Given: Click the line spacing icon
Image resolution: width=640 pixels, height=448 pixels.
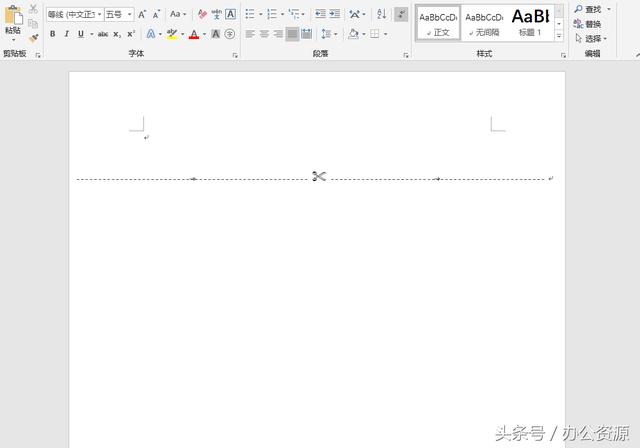Looking at the screenshot, I should pos(326,34).
